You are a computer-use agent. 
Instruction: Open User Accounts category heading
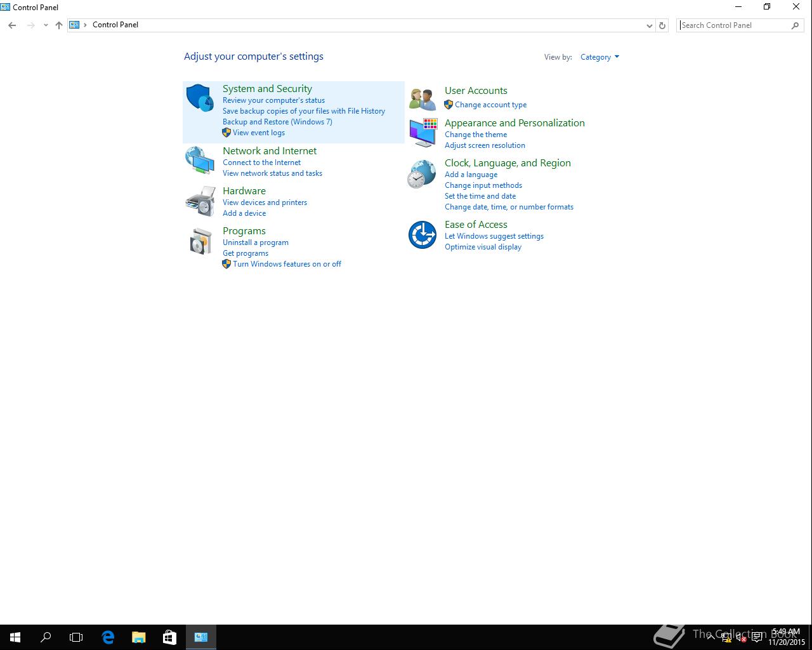(x=476, y=91)
